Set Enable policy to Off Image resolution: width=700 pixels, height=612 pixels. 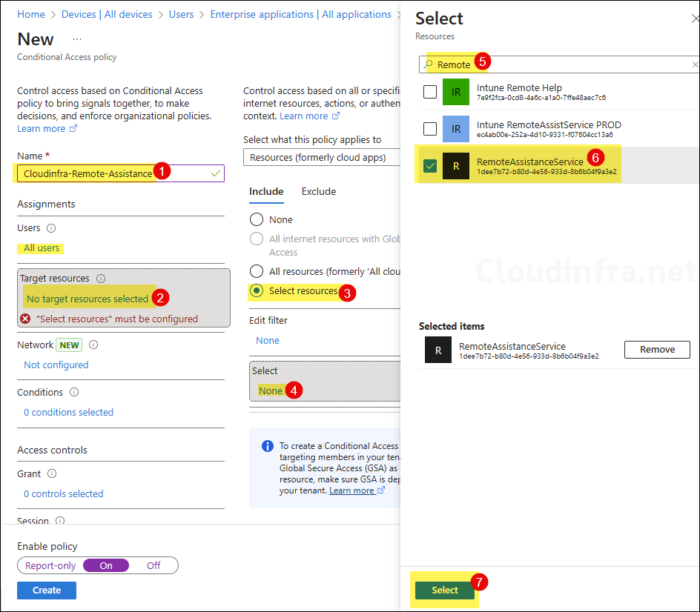(x=153, y=565)
